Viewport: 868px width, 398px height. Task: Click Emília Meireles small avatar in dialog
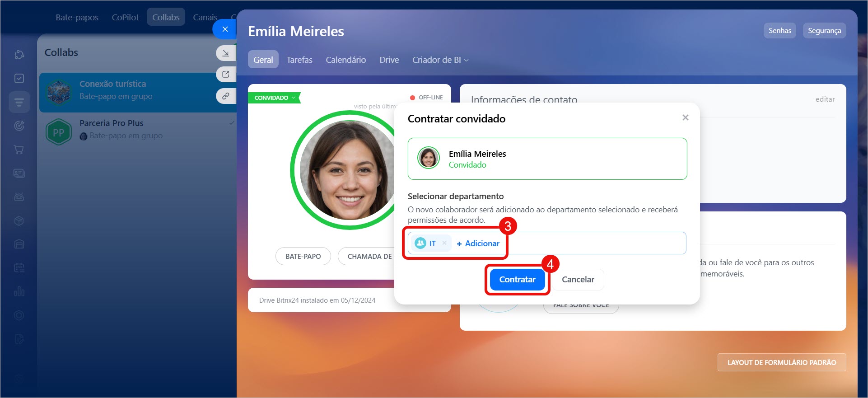point(428,158)
